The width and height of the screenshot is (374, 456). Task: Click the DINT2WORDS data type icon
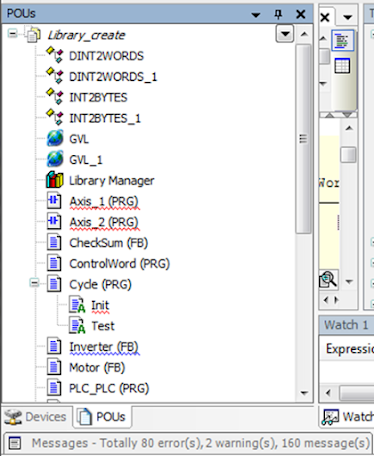pos(55,55)
